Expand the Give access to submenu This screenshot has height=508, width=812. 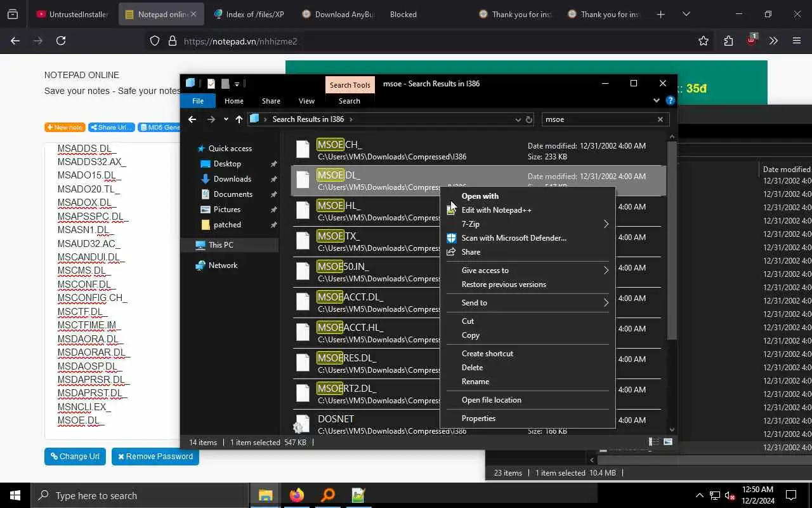pos(606,271)
